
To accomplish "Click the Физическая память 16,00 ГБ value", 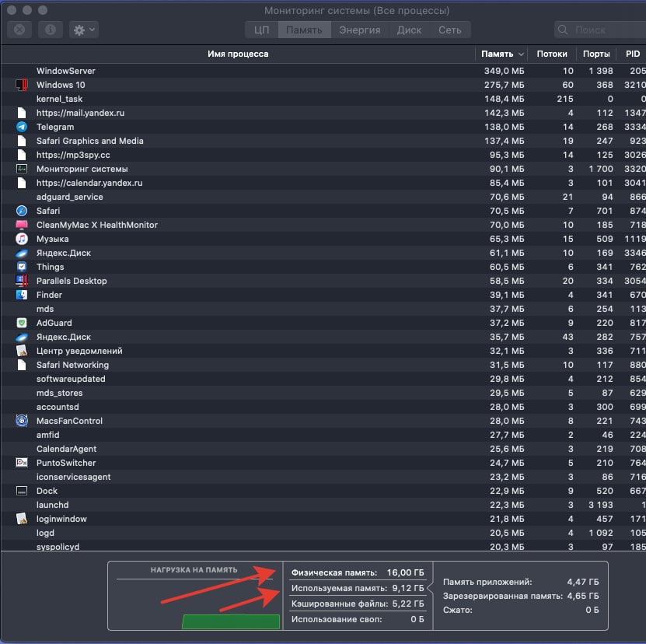I will point(405,572).
